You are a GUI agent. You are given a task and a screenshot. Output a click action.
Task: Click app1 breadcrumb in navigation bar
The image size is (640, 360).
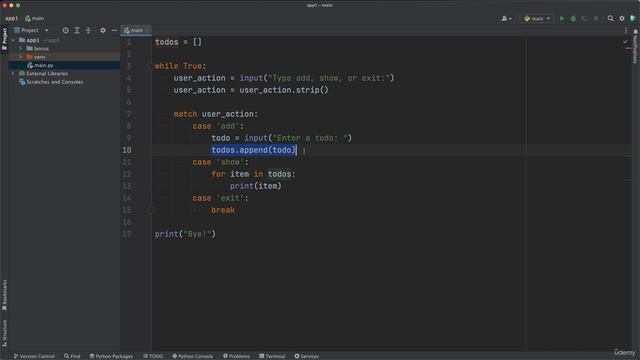tap(11, 18)
